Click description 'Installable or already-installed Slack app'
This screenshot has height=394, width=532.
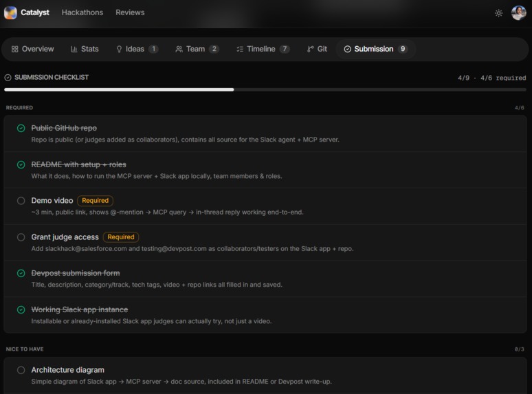click(x=151, y=321)
